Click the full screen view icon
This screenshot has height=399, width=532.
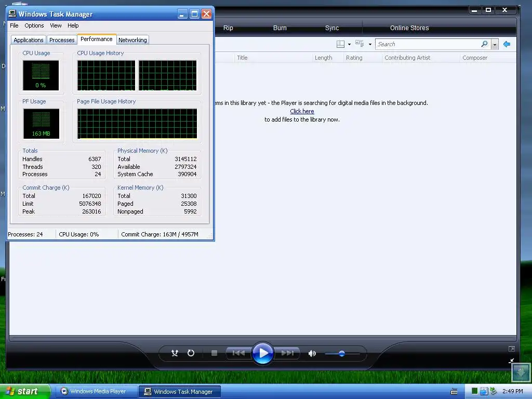pos(512,349)
